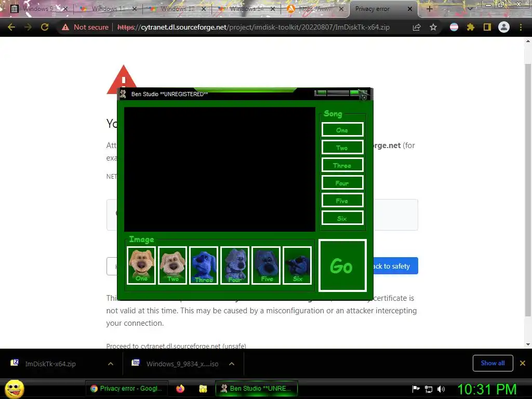The width and height of the screenshot is (532, 399).
Task: Proceed to cytranet.dl.sourceforge.net (unsafe) link
Action: point(176,345)
